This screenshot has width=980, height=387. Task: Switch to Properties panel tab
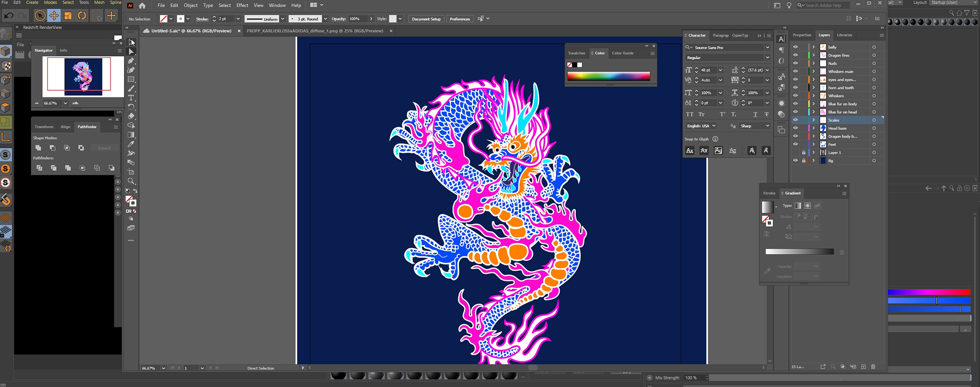point(802,35)
